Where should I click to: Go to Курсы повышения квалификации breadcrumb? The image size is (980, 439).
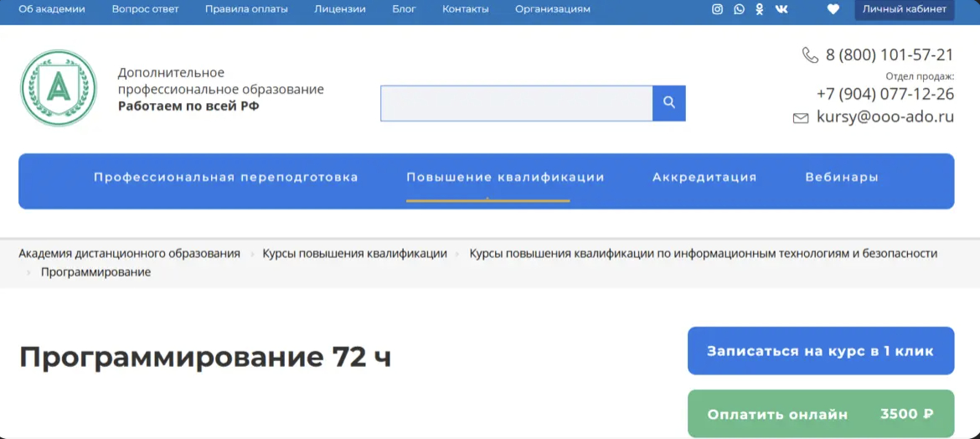click(x=354, y=254)
